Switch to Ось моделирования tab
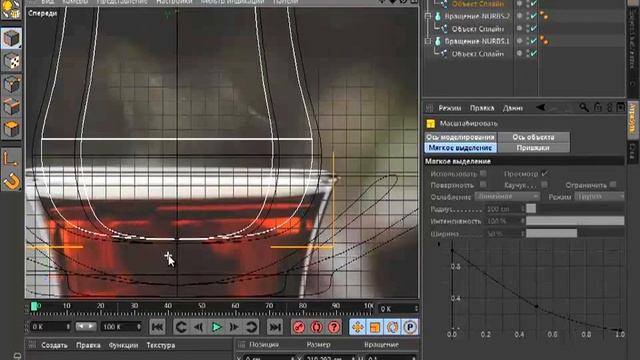 [x=460, y=137]
